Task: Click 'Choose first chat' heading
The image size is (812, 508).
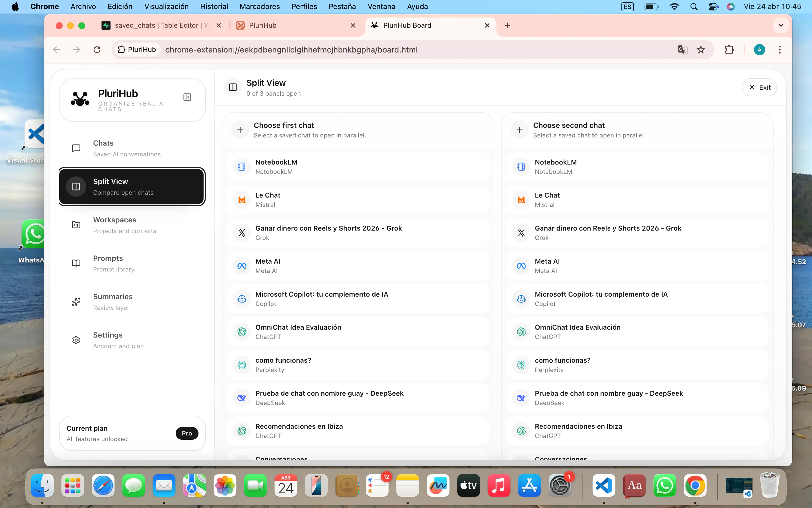Action: pos(284,125)
